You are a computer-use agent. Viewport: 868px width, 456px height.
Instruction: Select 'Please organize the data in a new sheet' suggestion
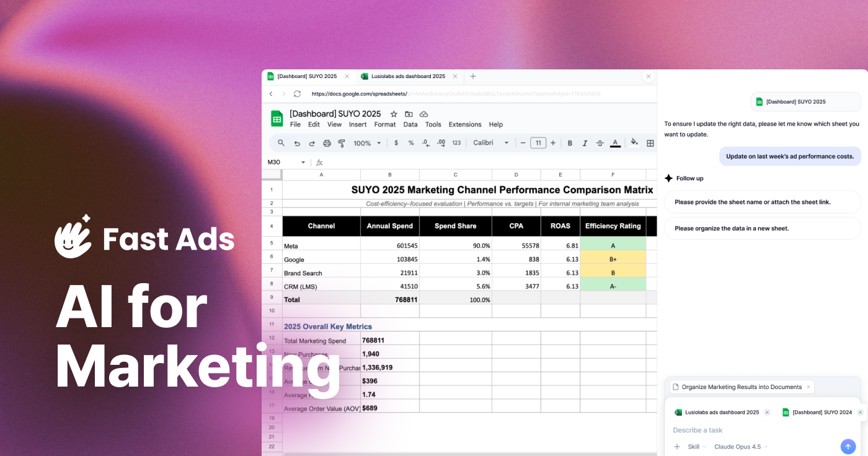[x=762, y=228]
